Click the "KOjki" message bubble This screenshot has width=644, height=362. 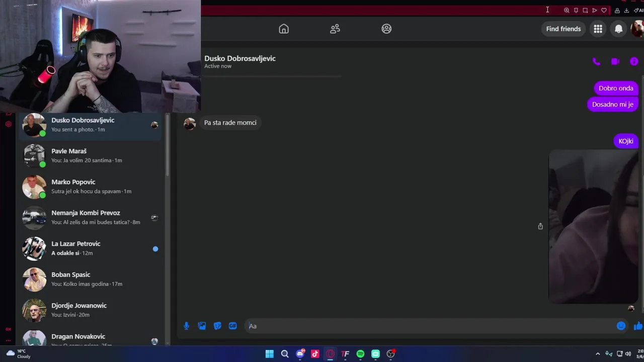626,141
